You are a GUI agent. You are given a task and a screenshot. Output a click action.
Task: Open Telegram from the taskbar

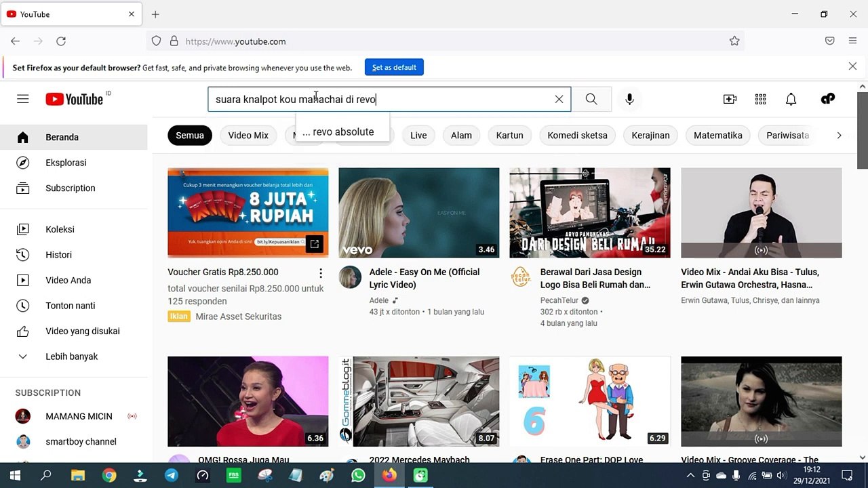172,475
